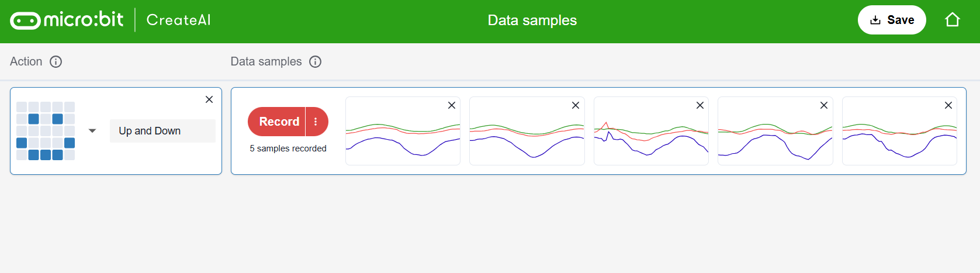
Task: Remove the second recorded data sample
Action: 576,105
